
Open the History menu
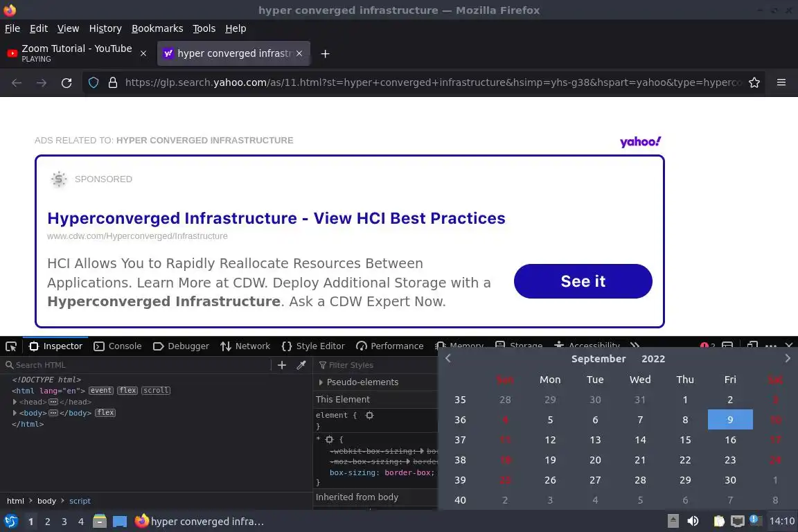click(x=105, y=28)
